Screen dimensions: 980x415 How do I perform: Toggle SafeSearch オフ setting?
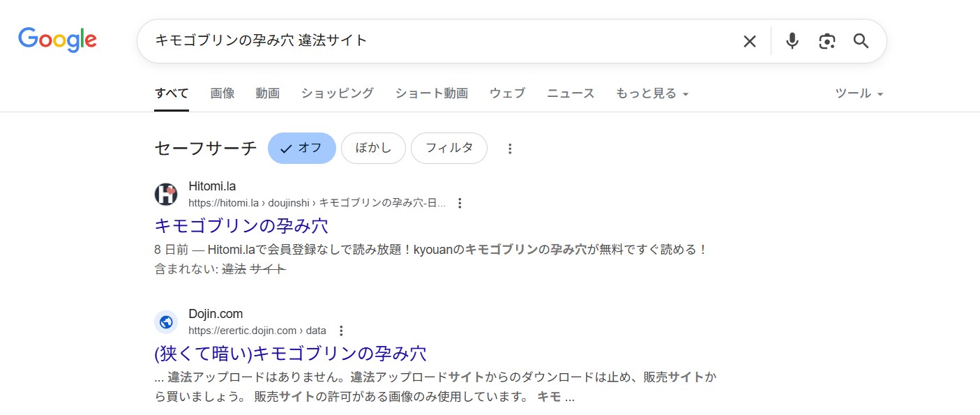(x=301, y=148)
